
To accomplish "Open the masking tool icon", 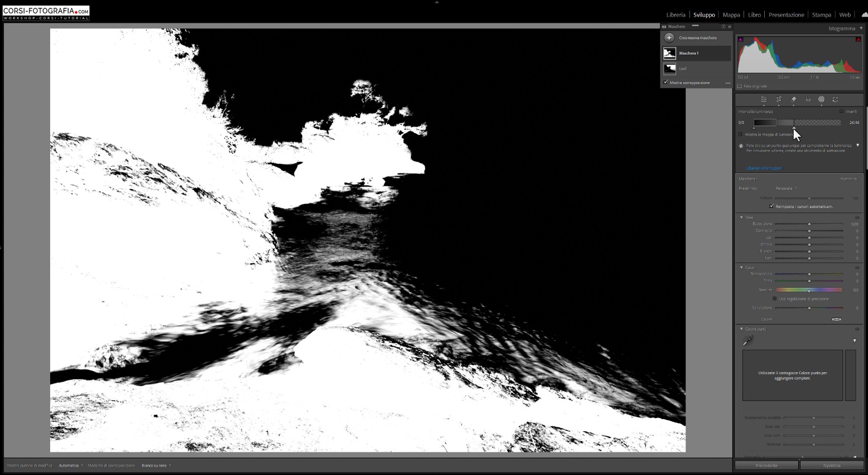I will pos(821,99).
